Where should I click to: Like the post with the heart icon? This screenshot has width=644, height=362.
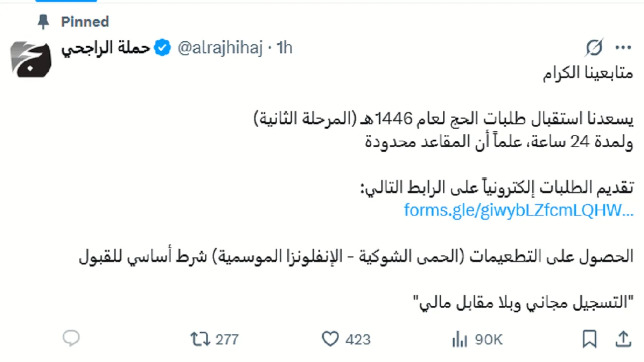[330, 339]
